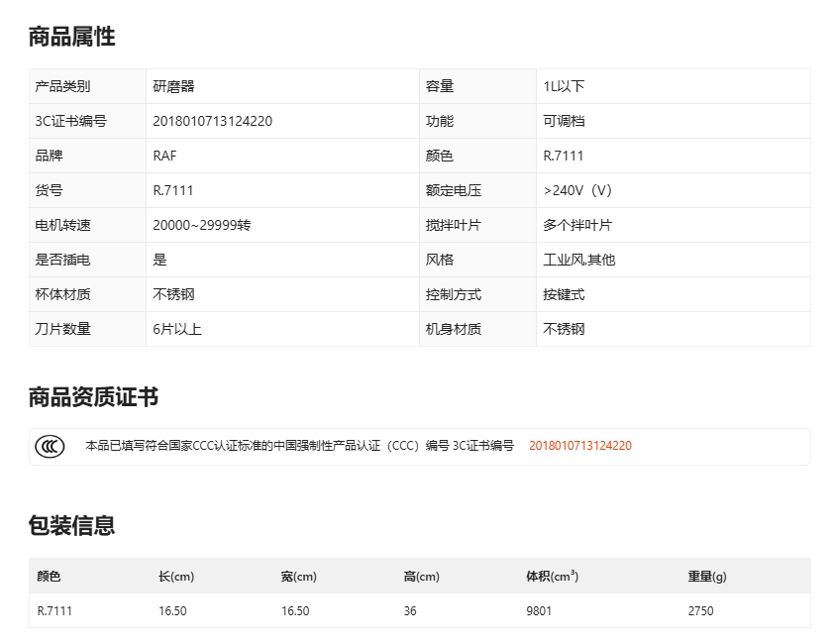Select the 工业风,其他 style value
The width and height of the screenshot is (833, 644).
point(578,261)
